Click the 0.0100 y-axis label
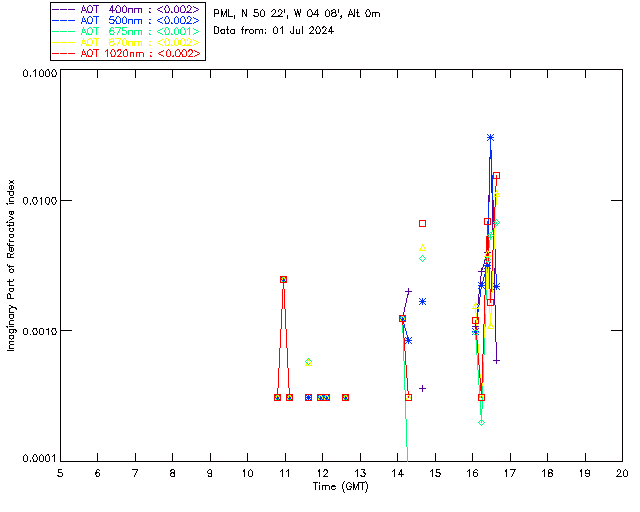The image size is (640, 512). pos(39,200)
